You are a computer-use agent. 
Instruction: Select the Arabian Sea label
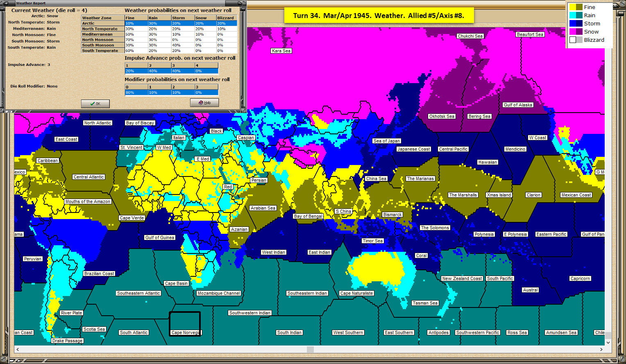263,208
